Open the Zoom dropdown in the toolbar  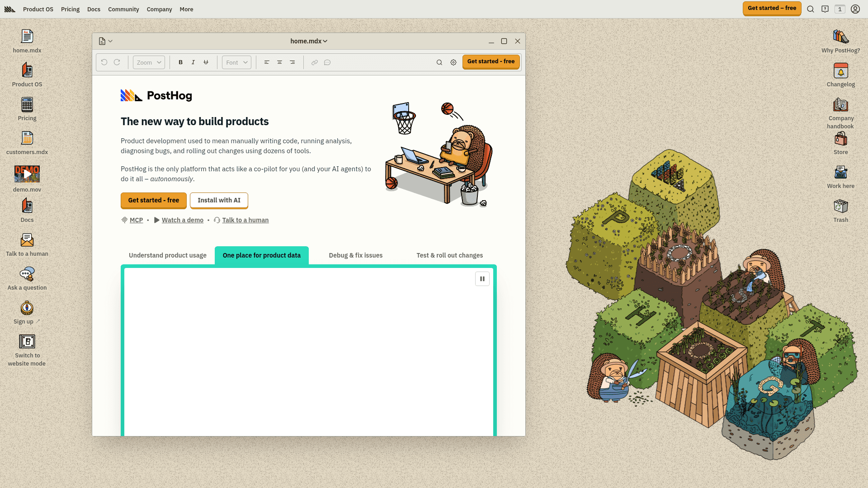coord(148,62)
